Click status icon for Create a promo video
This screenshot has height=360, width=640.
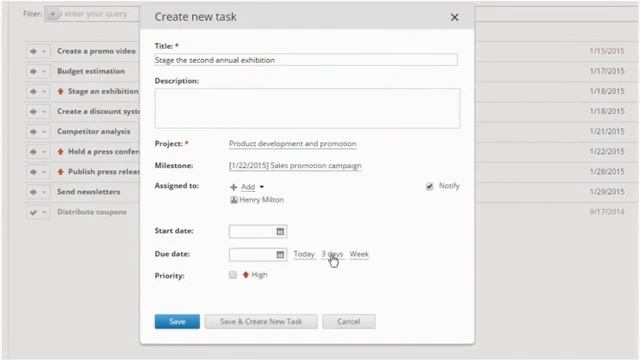pos(33,51)
